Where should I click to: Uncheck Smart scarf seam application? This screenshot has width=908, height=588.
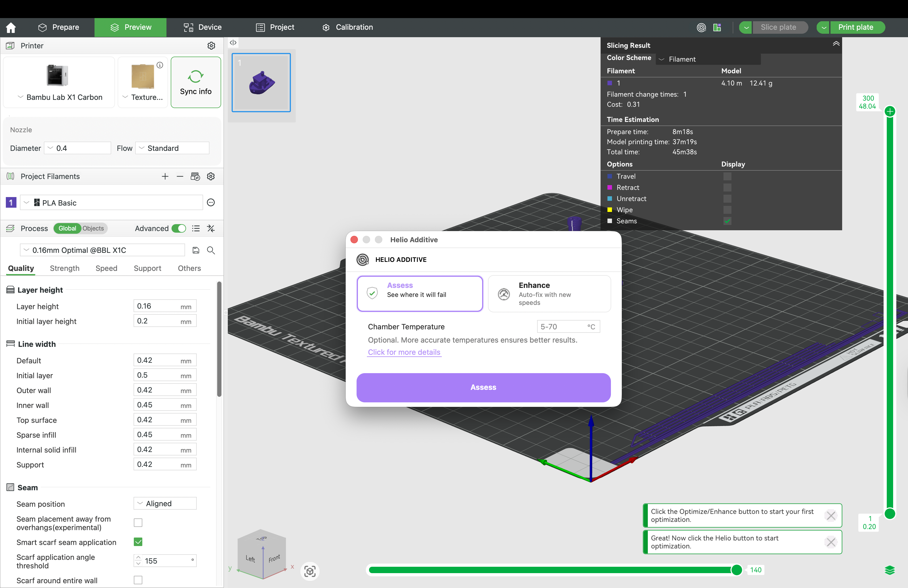coord(138,542)
